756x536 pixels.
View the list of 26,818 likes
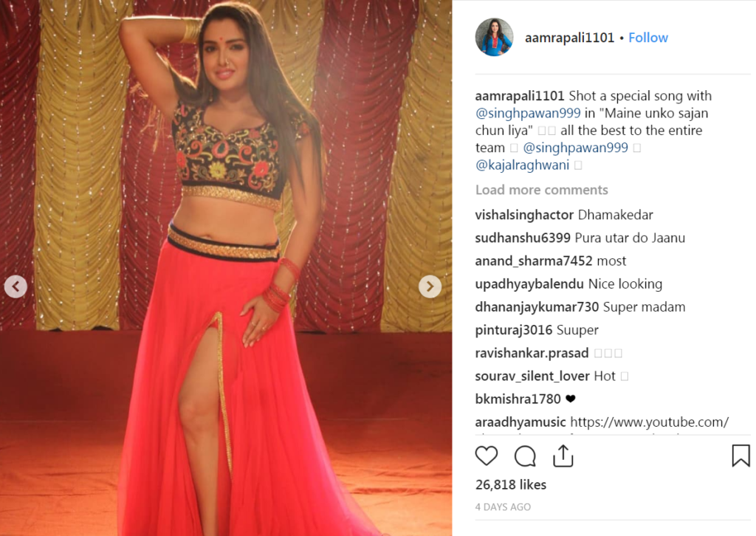511,485
